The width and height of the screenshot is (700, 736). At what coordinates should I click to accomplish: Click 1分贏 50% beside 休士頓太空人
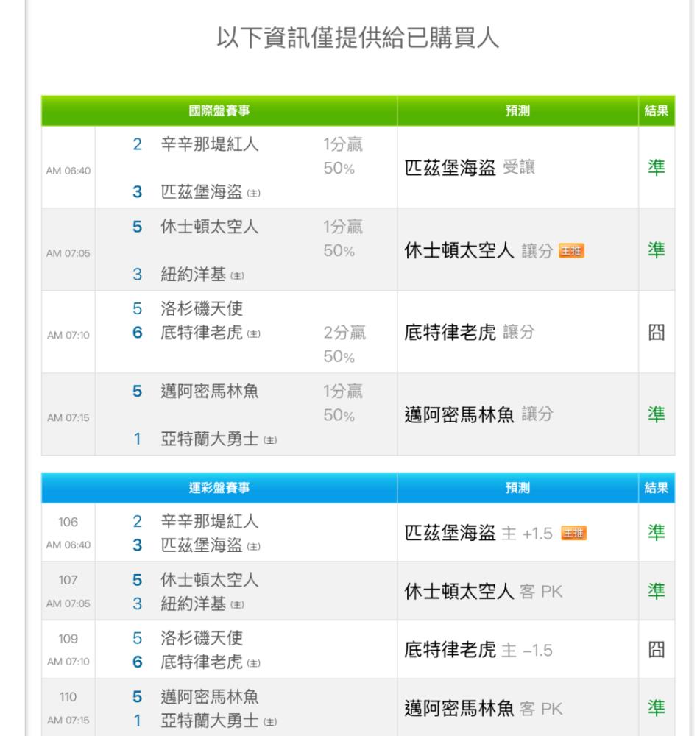343,239
